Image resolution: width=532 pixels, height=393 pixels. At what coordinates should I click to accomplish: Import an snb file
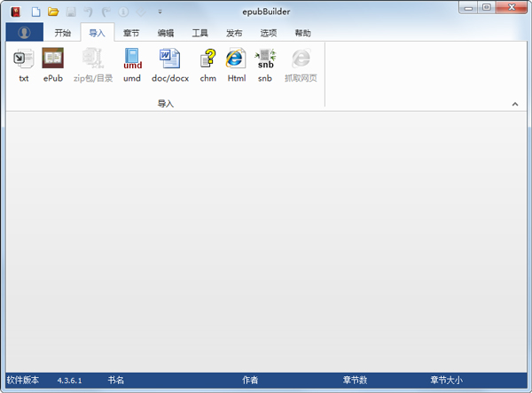click(x=265, y=65)
